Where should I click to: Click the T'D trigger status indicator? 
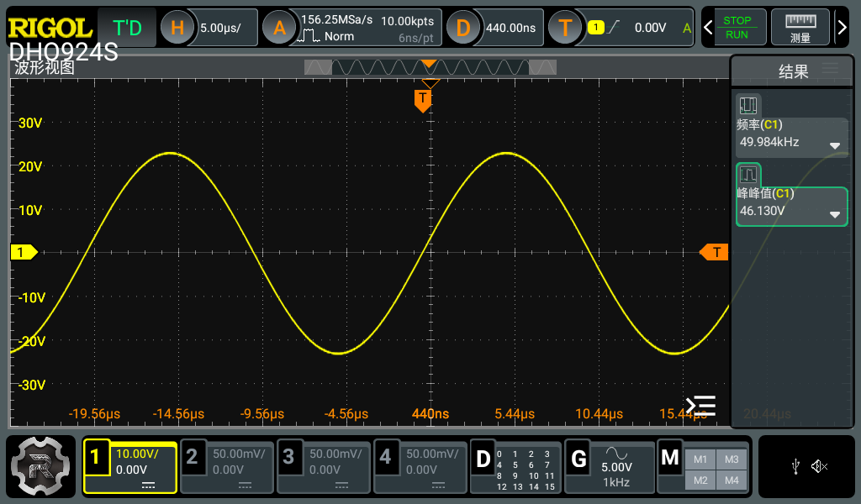(x=127, y=28)
